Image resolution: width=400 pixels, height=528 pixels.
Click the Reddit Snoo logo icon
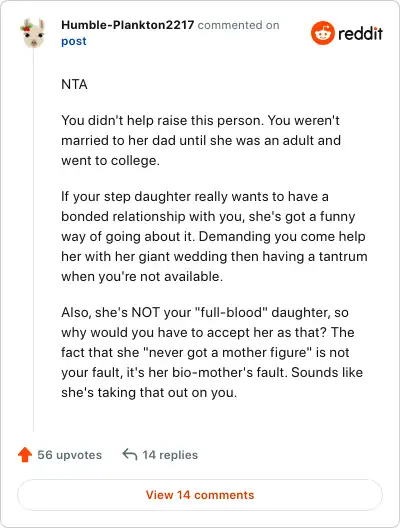[323, 33]
